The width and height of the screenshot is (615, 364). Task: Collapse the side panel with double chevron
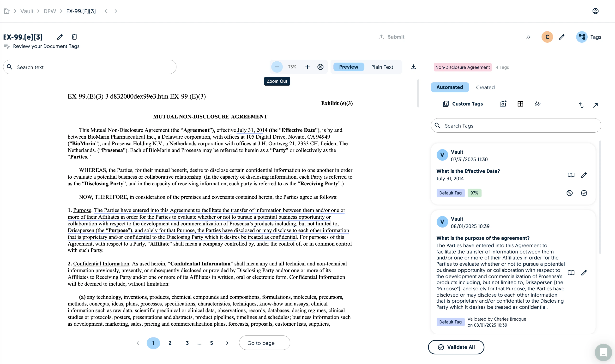click(528, 37)
